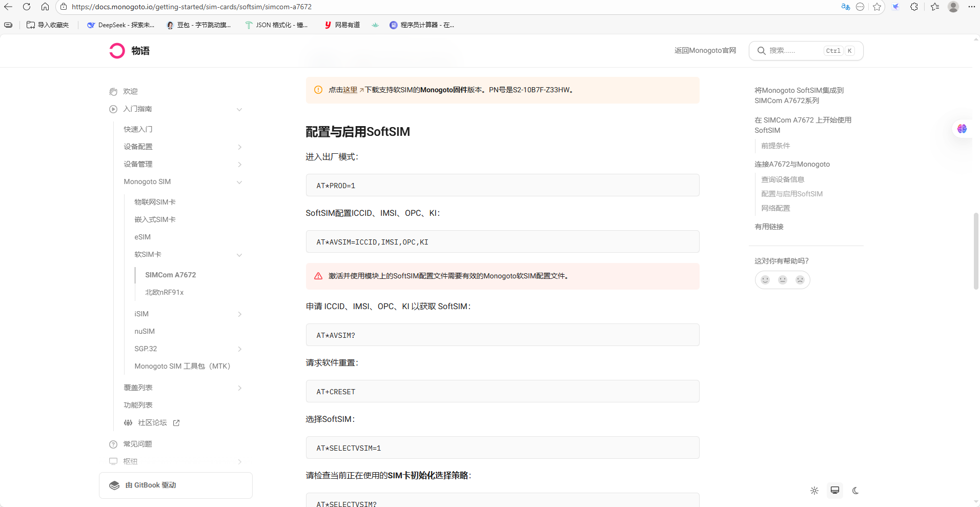Jump to 连接A7672与Monogoto outline entry
The image size is (980, 507).
pyautogui.click(x=792, y=164)
